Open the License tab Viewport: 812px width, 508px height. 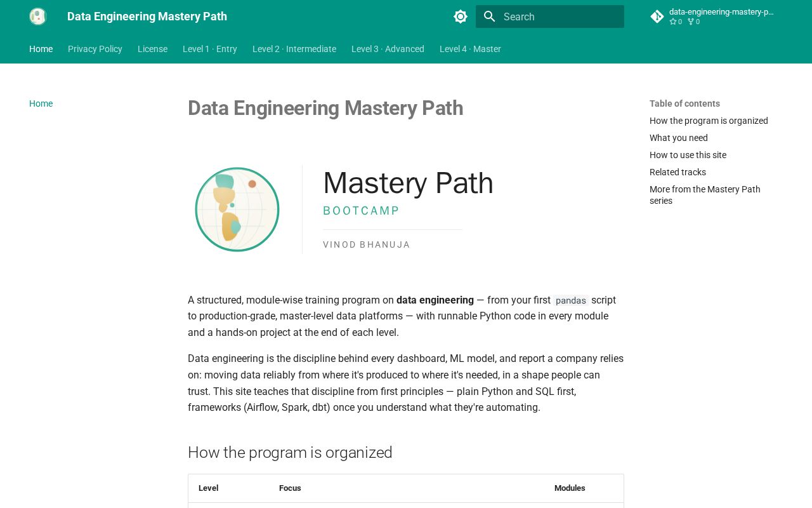click(x=152, y=49)
